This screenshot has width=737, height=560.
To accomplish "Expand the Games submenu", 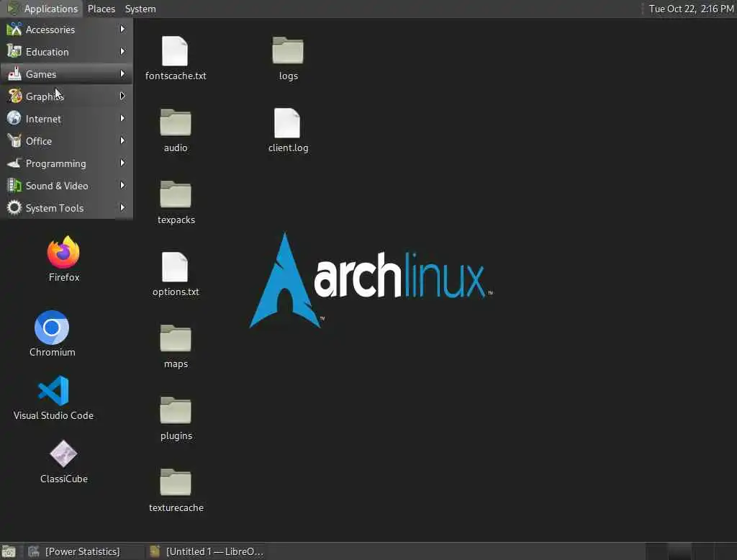I will [67, 74].
